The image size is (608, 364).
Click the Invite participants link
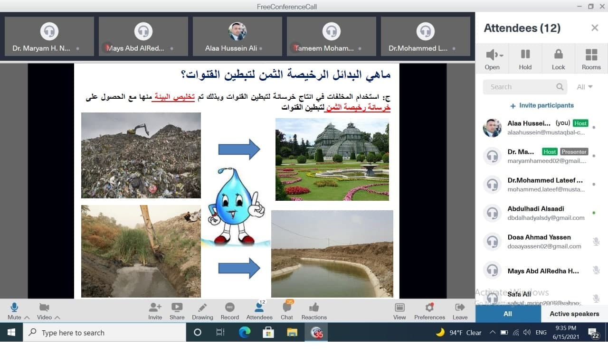pos(542,105)
